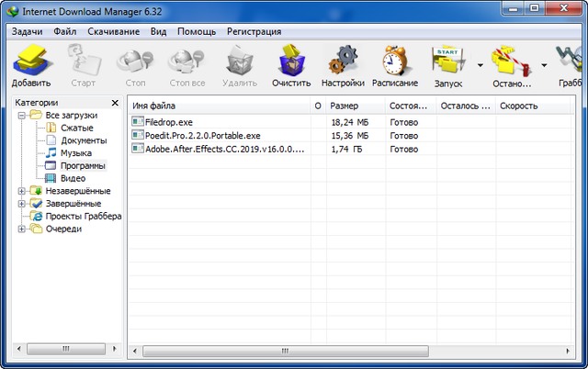Expand the Незавершённые tree node

pos(22,191)
